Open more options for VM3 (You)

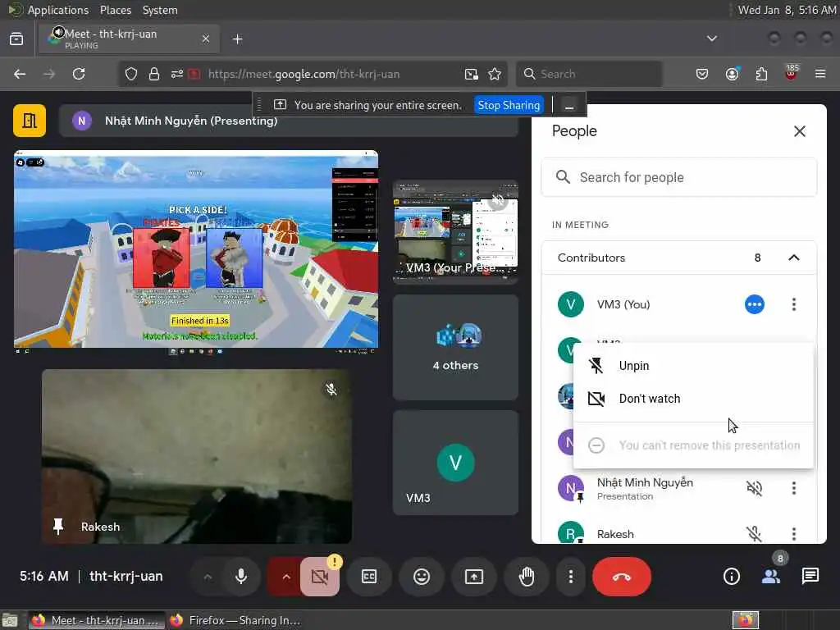(794, 304)
